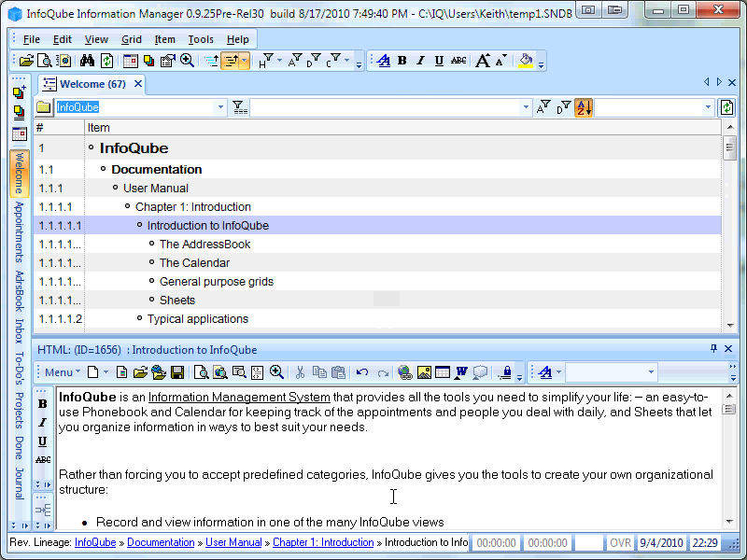Toggle italic in HTML editor side toolbar
This screenshot has width=747, height=560.
pos(42,423)
